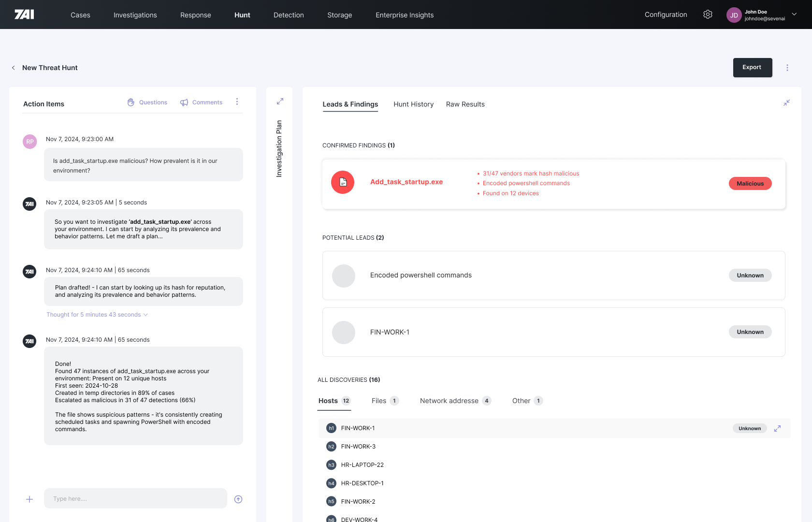The height and width of the screenshot is (522, 812).
Task: Click the red file icon for Add_task_startup.exe
Action: [343, 182]
